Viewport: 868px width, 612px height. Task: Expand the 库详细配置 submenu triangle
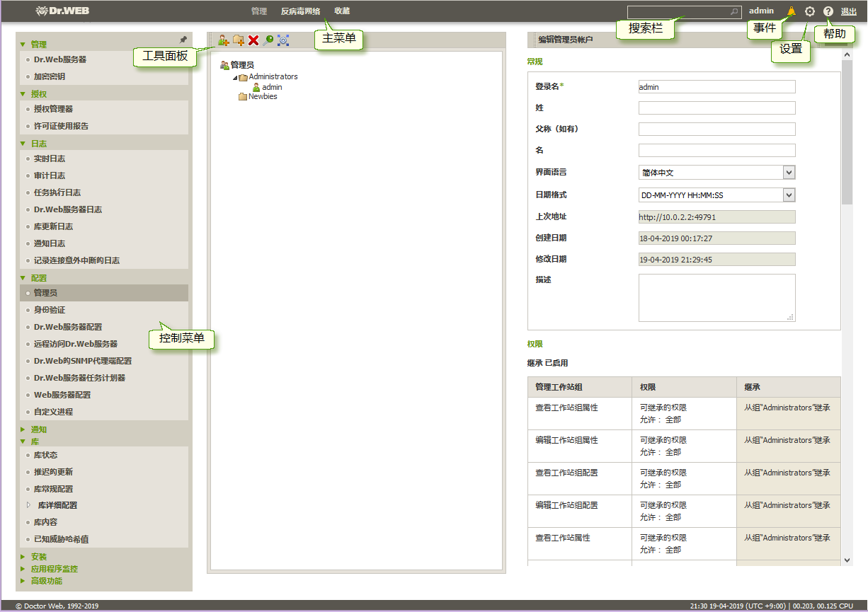[28, 505]
